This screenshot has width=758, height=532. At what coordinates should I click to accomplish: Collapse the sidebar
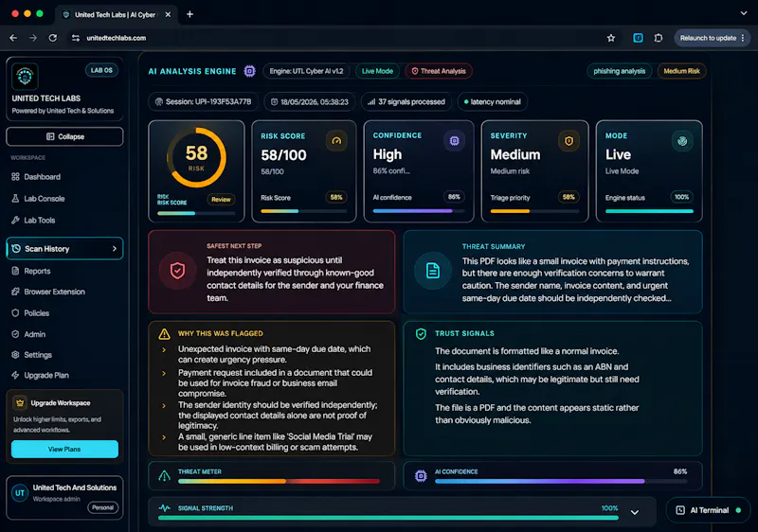pyautogui.click(x=64, y=136)
